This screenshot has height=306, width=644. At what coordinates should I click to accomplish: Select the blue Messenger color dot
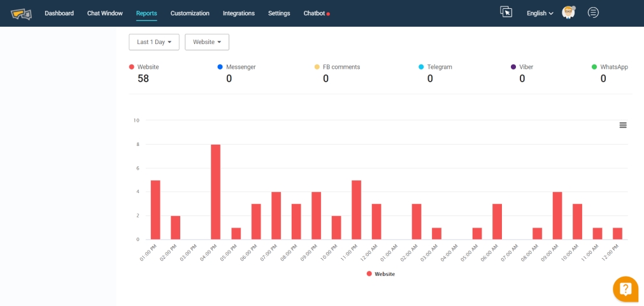point(220,67)
